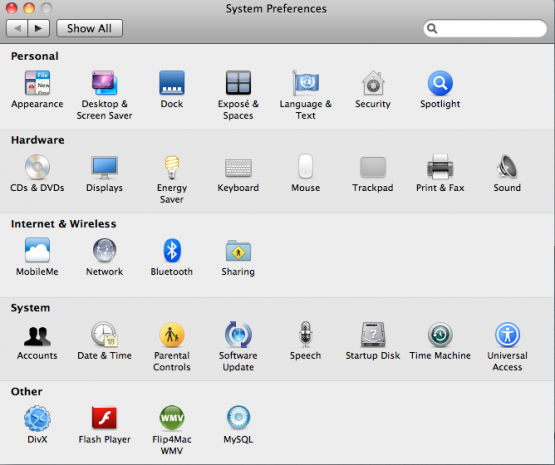Minimize window with the yellow button
555x465 pixels.
(x=29, y=8)
